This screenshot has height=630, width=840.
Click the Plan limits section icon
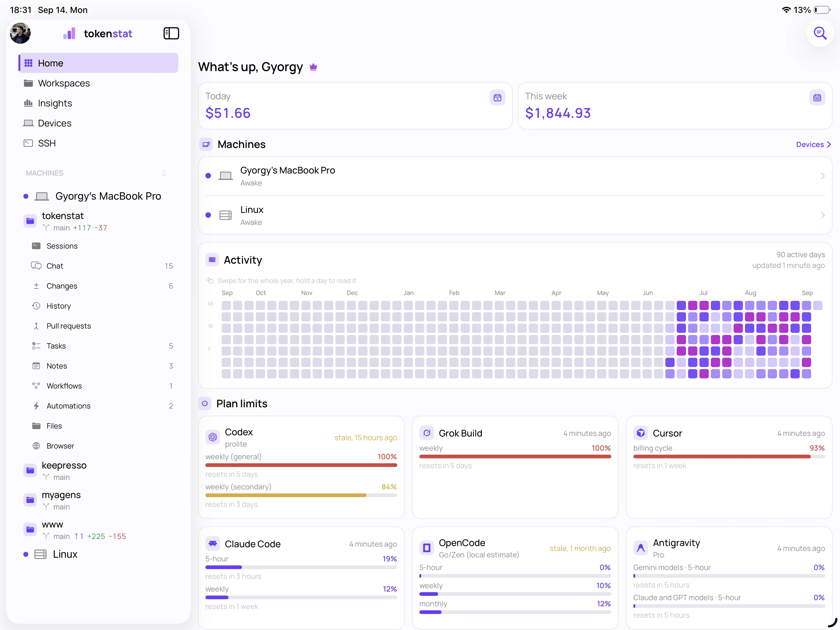[x=205, y=404]
